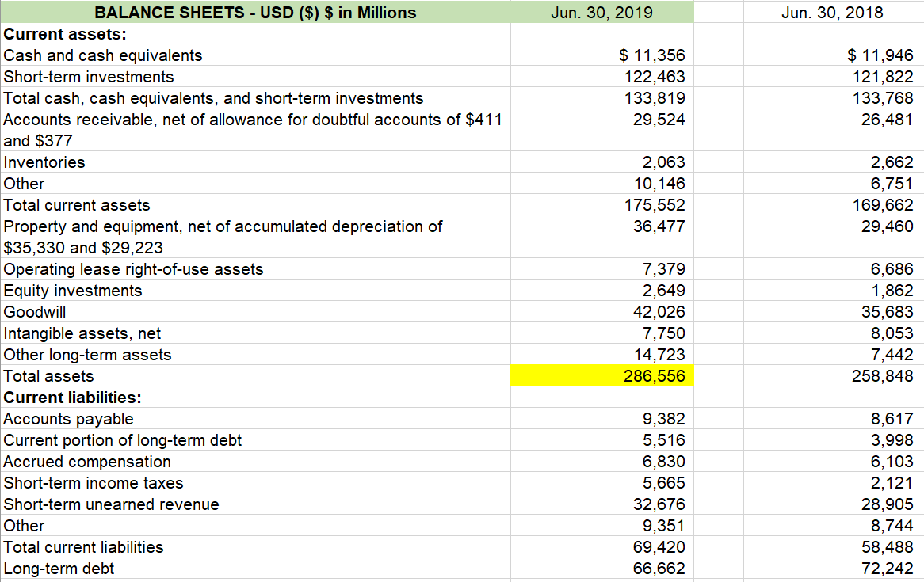Click the 6,686 value cell
The width and height of the screenshot is (924, 582).
(892, 269)
